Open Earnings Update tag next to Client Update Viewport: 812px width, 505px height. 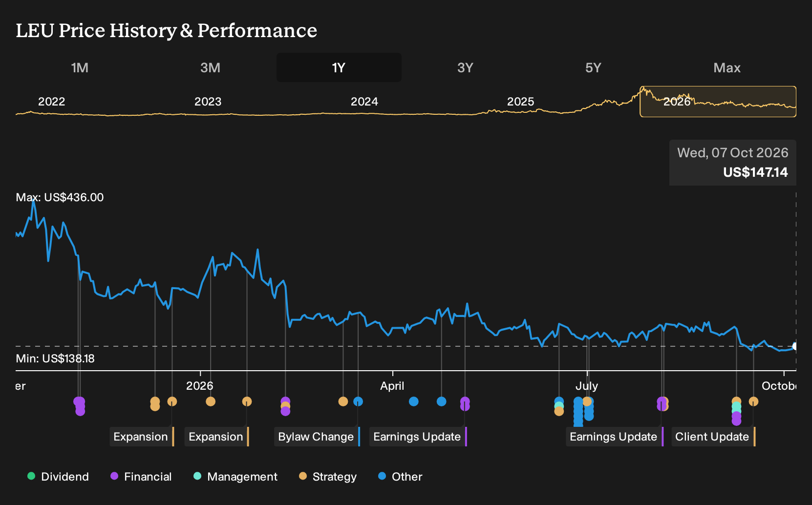click(x=615, y=437)
